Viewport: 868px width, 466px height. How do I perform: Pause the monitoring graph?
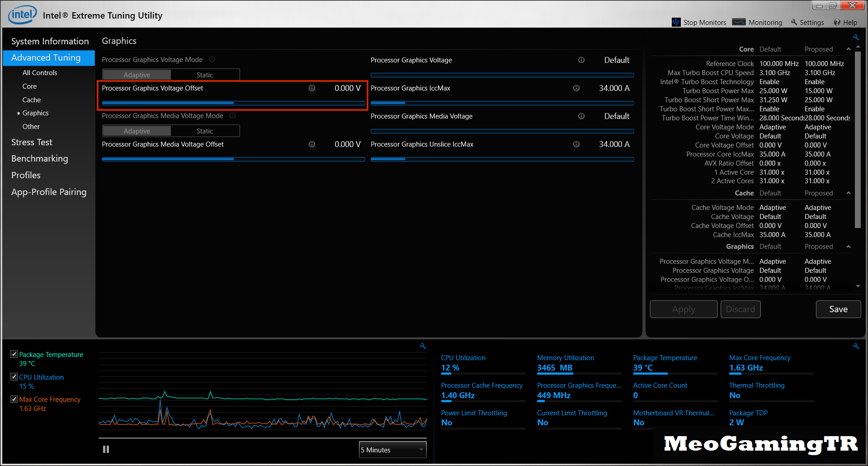(106, 449)
